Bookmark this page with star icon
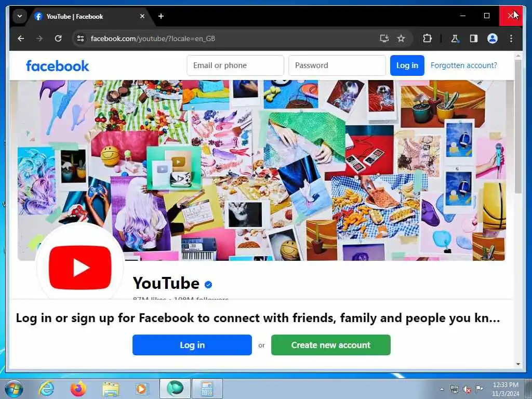Screen dimensions: 532x399 point(401,38)
